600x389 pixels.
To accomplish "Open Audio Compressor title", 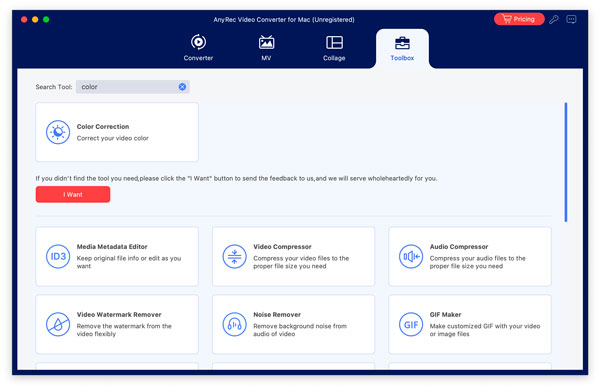I will (459, 247).
